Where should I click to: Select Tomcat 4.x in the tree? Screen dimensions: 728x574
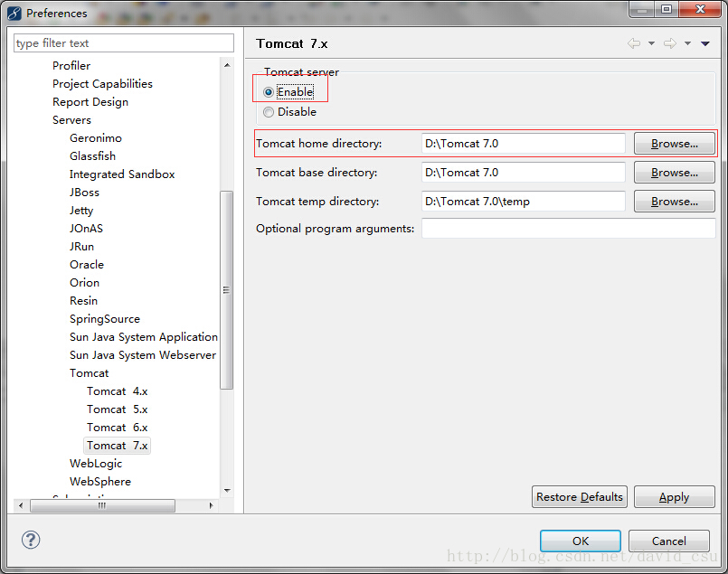coord(117,391)
